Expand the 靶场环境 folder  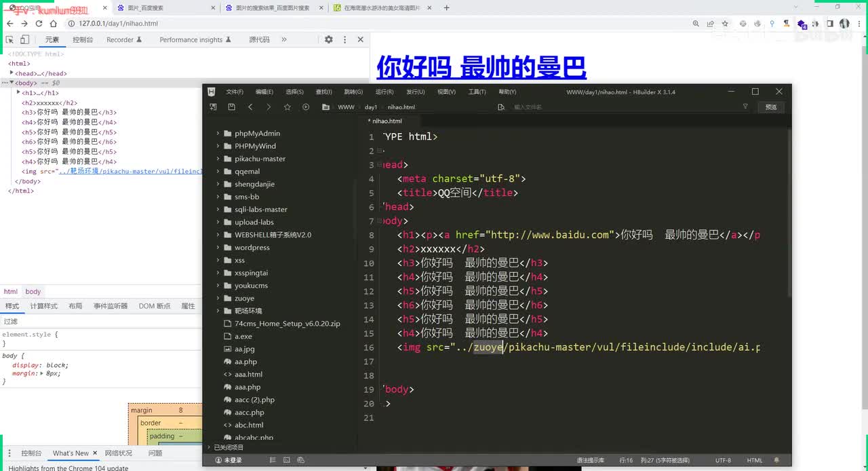point(218,311)
